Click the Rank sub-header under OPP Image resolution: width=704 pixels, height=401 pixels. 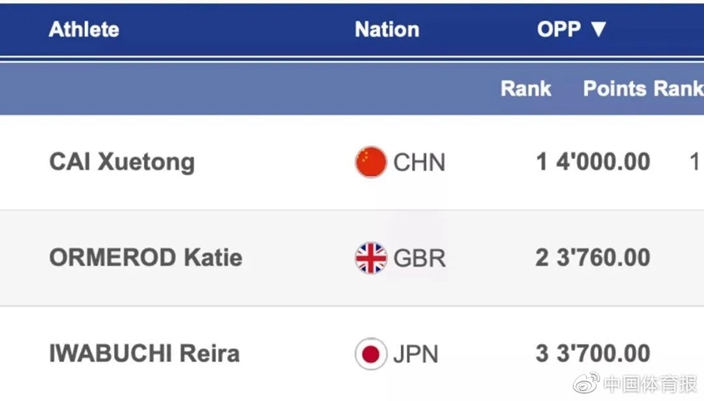click(526, 88)
